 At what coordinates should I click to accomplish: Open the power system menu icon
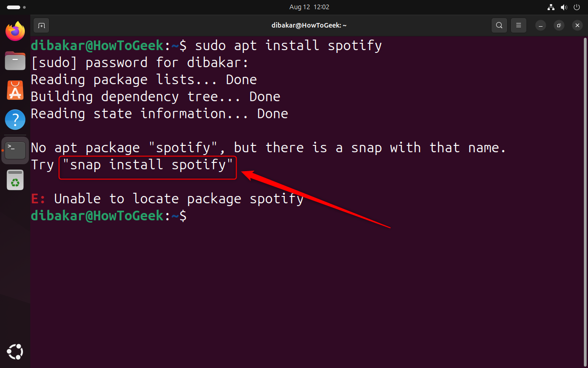(577, 7)
